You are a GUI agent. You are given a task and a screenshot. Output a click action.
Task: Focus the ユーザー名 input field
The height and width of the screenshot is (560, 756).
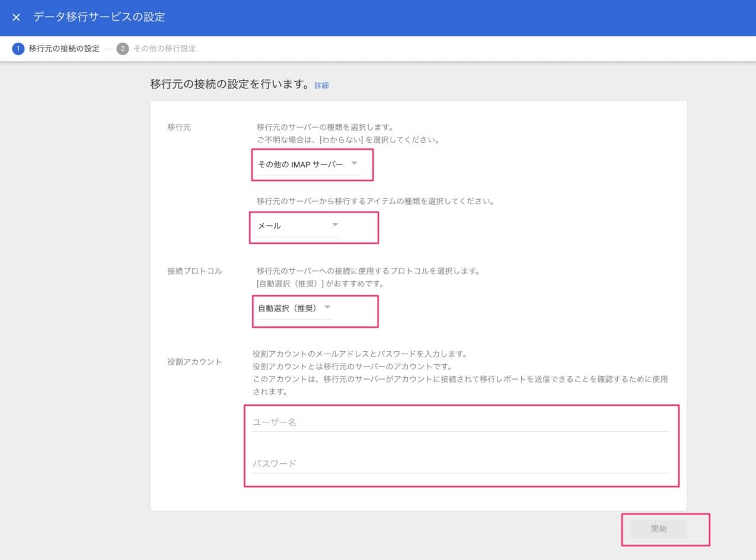(x=461, y=422)
